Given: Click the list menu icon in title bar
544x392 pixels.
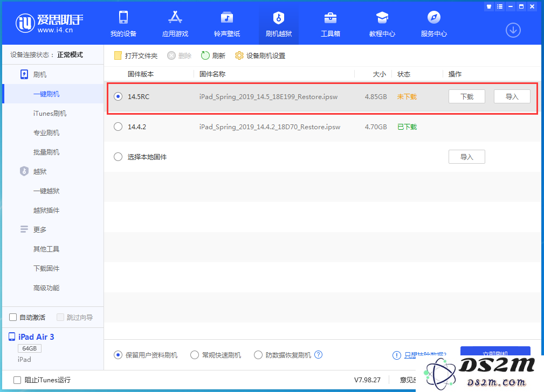Looking at the screenshot, I should click(x=500, y=6).
